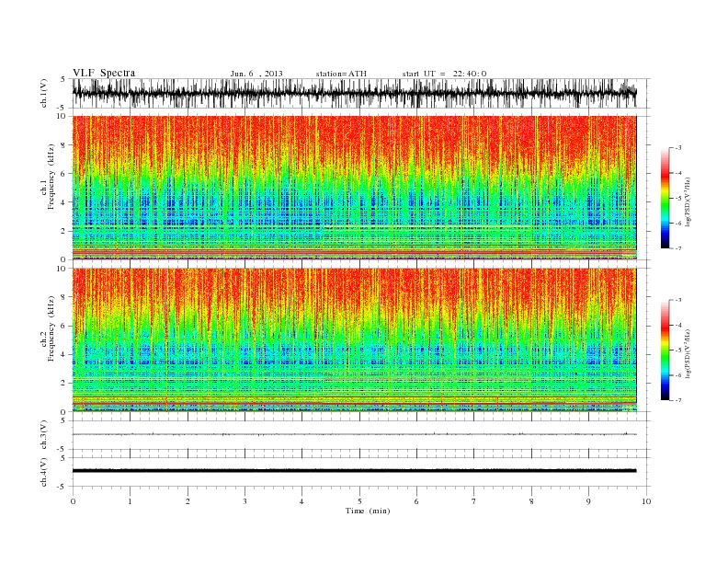728x563 pixels.
Task: Click time axis tick label "8"
Action: 531,501
